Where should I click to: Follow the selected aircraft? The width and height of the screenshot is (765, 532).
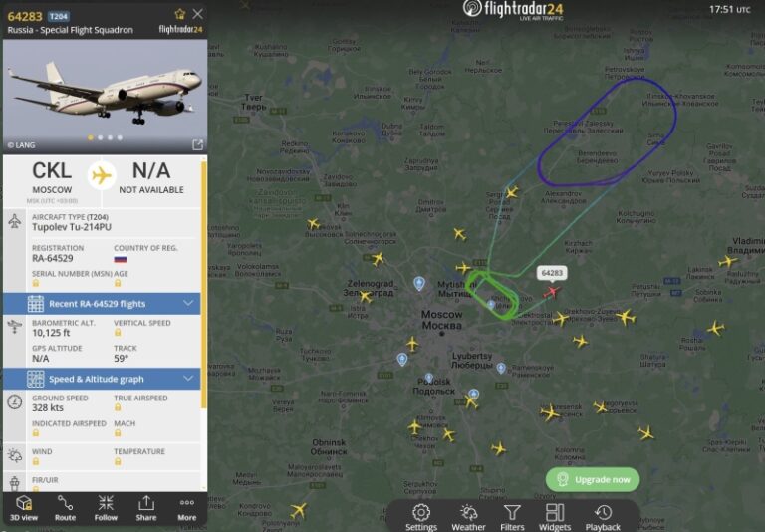point(106,508)
